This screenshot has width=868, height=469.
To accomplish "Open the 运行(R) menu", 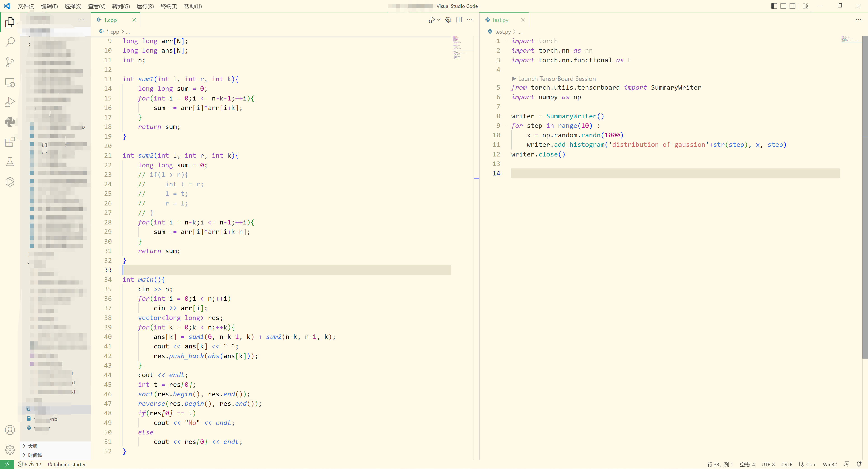I will click(145, 6).
